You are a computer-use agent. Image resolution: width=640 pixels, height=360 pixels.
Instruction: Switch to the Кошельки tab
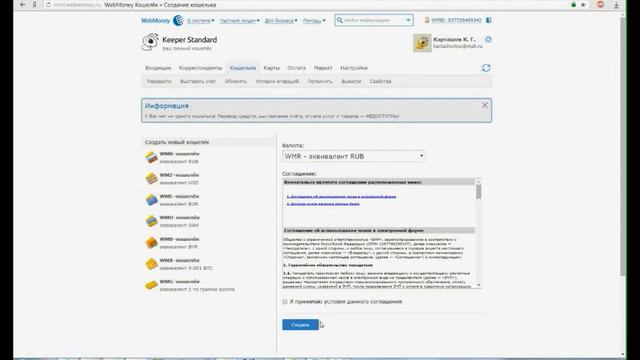[x=243, y=68]
